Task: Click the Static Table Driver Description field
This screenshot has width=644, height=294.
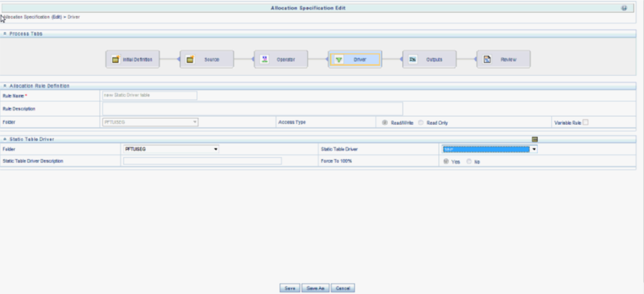Action: pyautogui.click(x=202, y=161)
